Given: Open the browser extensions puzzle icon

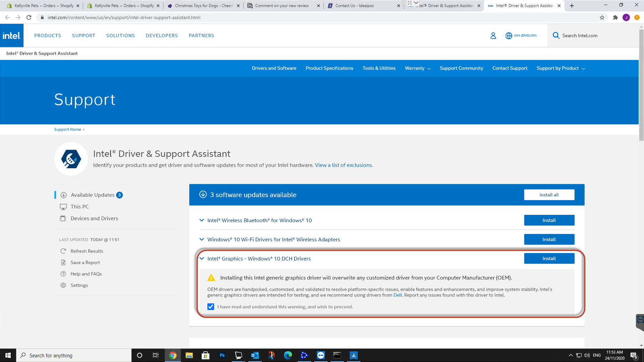Looking at the screenshot, I should [x=615, y=17].
